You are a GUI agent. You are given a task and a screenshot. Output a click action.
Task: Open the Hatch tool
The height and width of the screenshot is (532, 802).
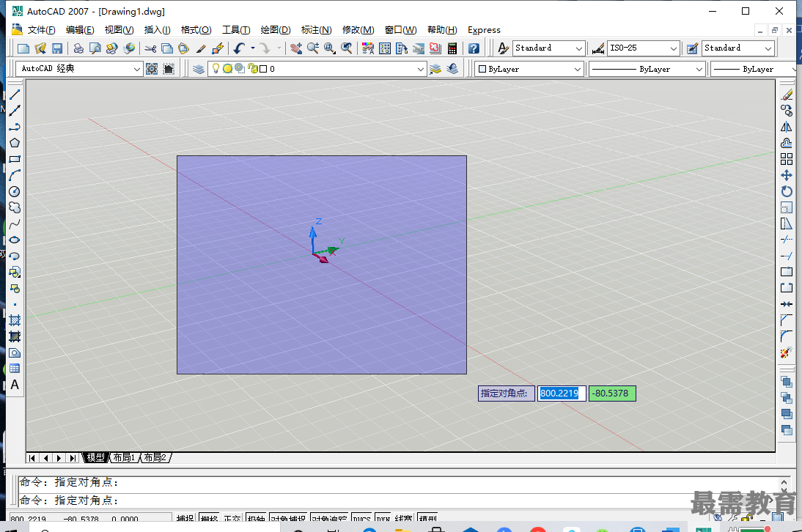point(15,320)
